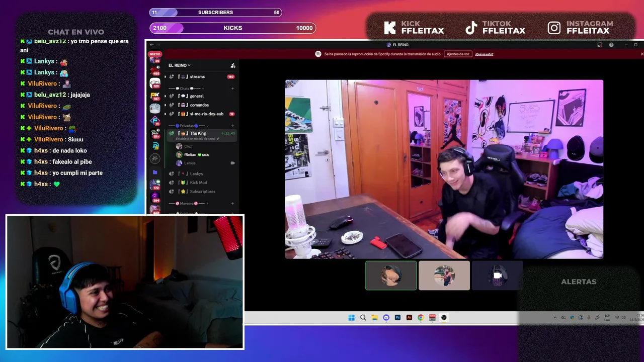
Task: Select The King voice channel
Action: click(201, 135)
